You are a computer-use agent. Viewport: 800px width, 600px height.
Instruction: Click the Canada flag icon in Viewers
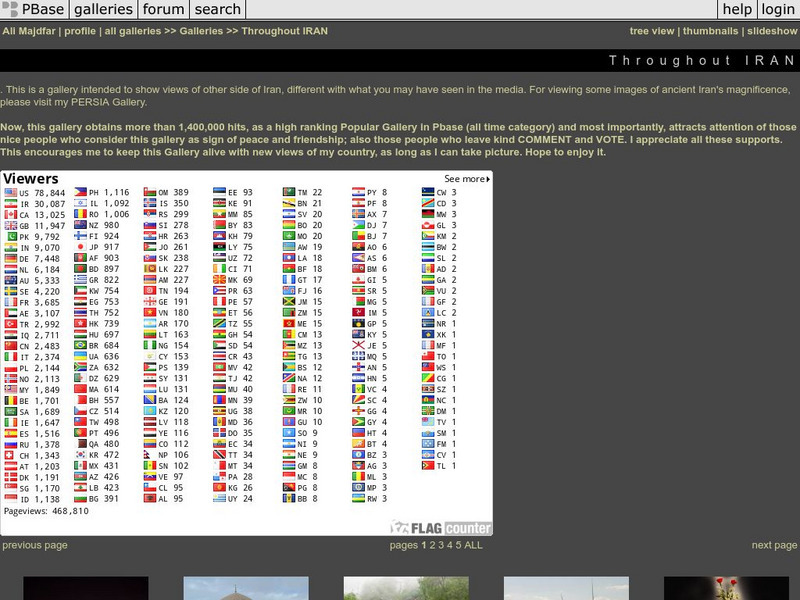point(11,215)
